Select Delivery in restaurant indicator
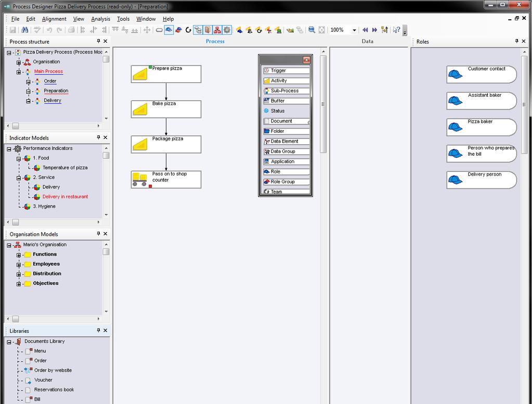 [x=65, y=196]
